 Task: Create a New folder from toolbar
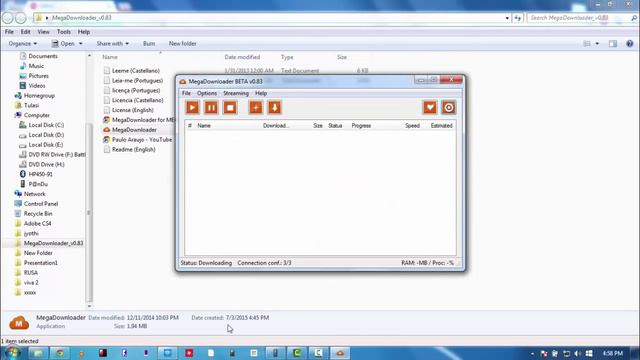(x=182, y=44)
